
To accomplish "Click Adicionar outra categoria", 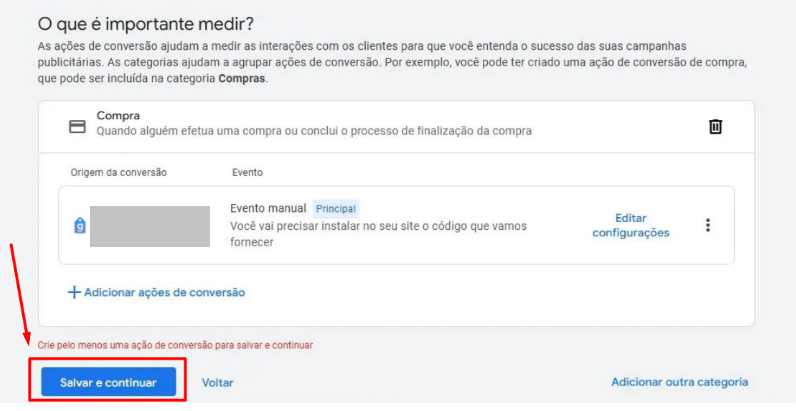I will coord(679,382).
